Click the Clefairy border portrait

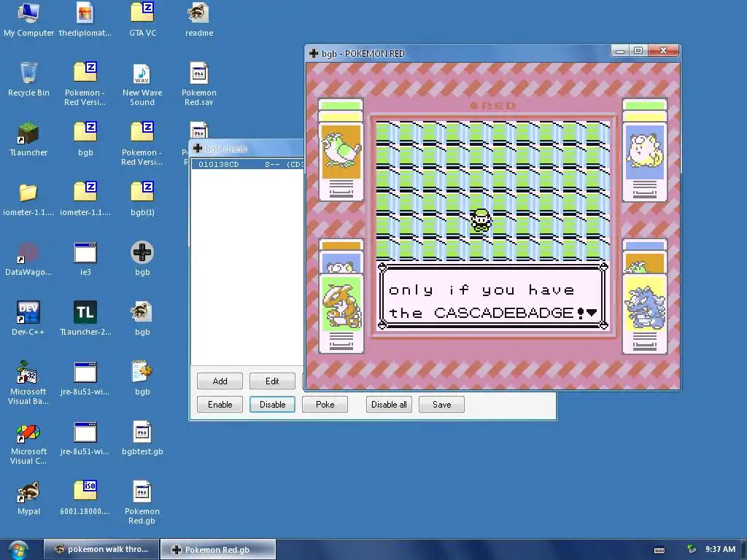[645, 152]
